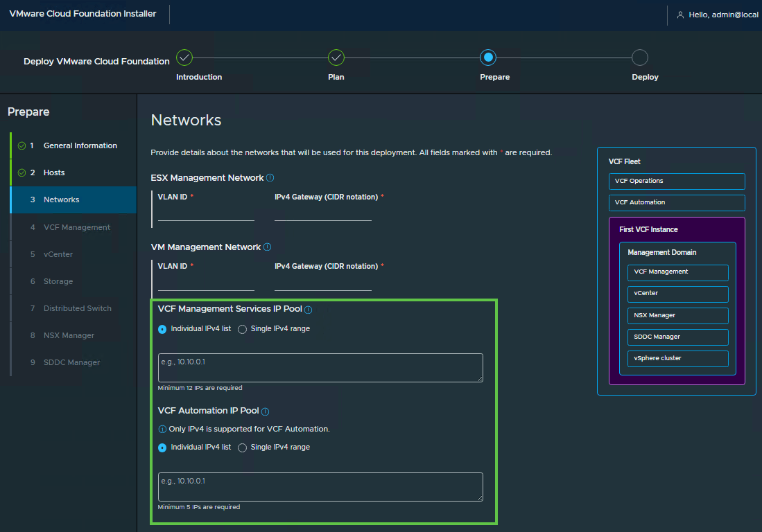Click NSX Manager box in Management Domain
Image resolution: width=762 pixels, height=532 pixels.
[678, 315]
